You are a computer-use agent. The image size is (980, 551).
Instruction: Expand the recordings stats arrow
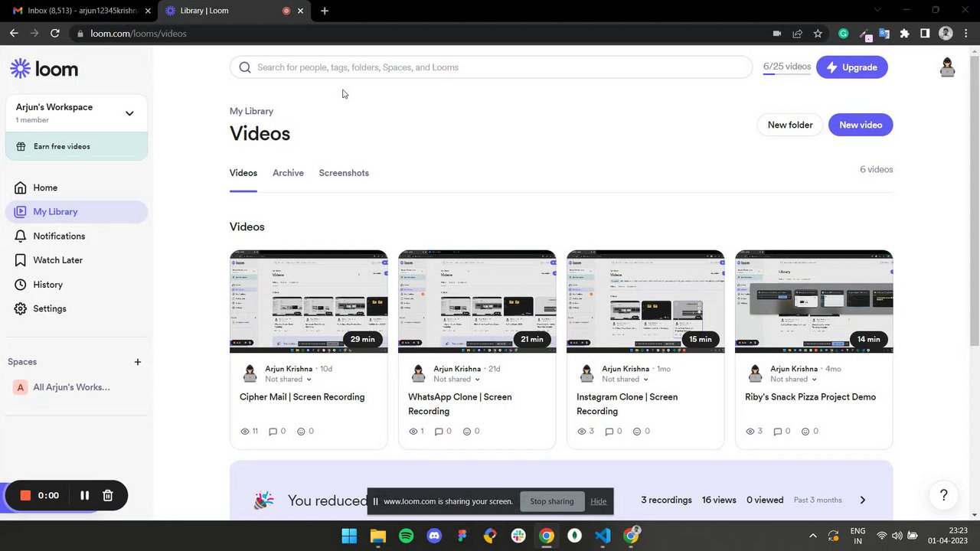tap(862, 500)
